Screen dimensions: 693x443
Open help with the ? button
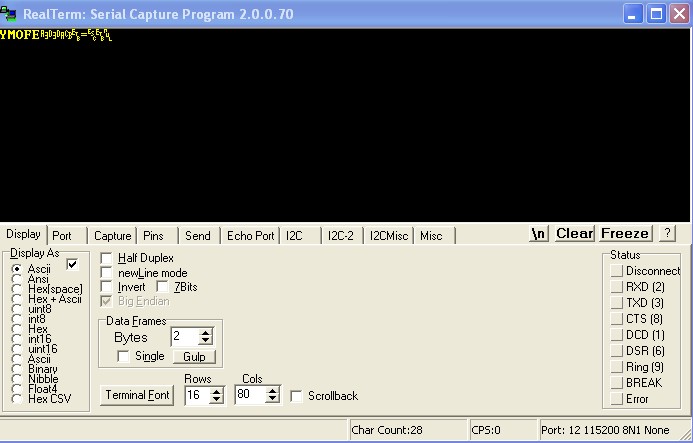click(x=667, y=233)
